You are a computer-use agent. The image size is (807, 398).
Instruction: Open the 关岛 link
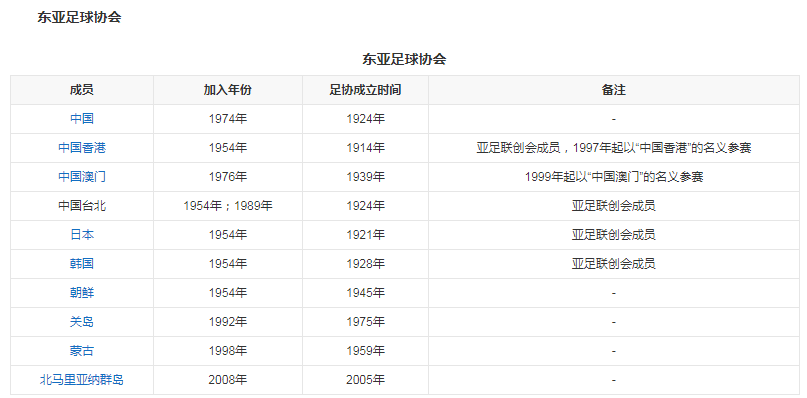[82, 322]
